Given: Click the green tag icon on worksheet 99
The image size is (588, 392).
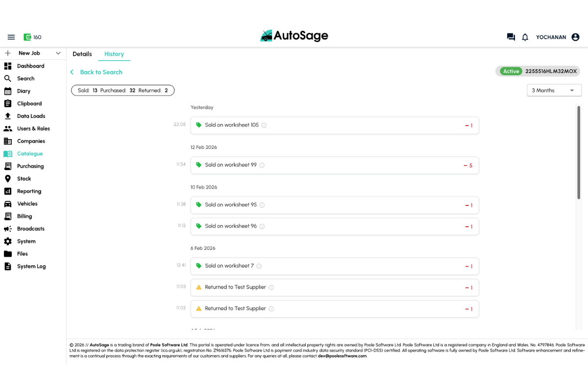Looking at the screenshot, I should click(x=198, y=165).
